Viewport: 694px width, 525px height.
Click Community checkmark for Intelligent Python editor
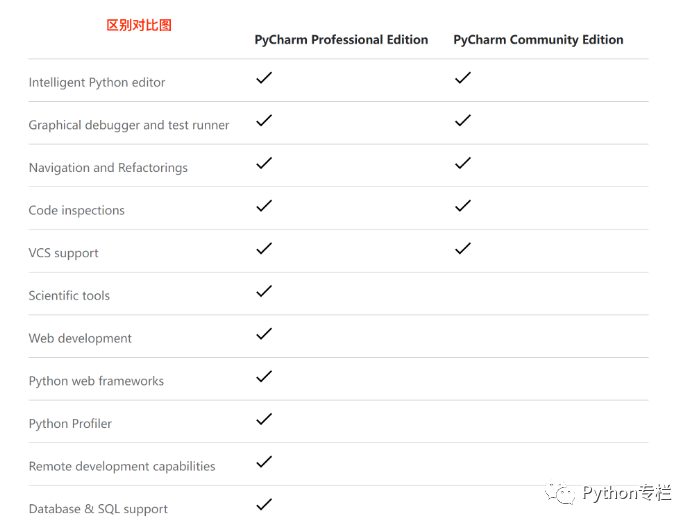(463, 78)
